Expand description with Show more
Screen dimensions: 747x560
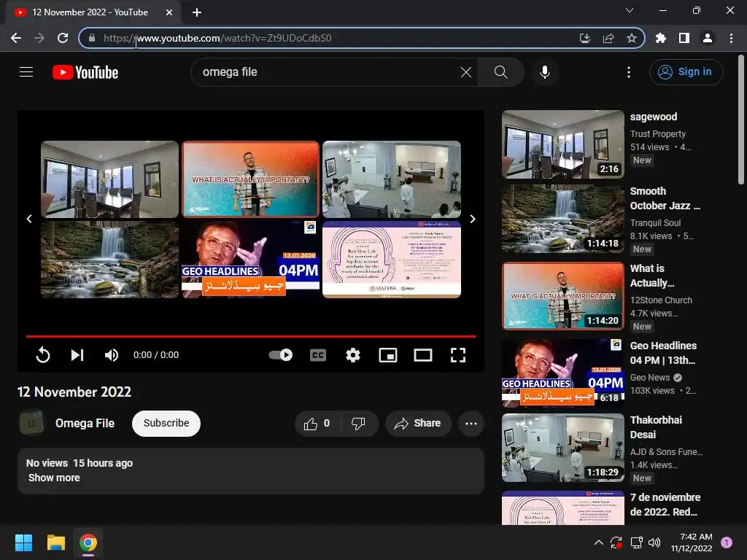(54, 478)
